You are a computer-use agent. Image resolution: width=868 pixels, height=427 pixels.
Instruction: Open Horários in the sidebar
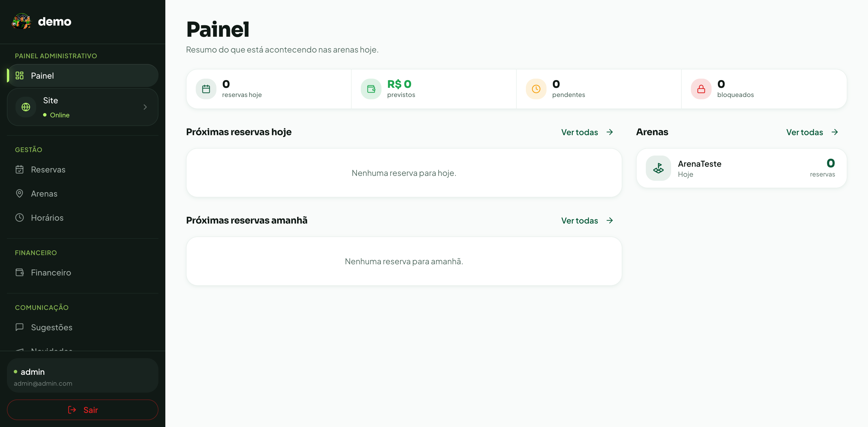point(83,218)
